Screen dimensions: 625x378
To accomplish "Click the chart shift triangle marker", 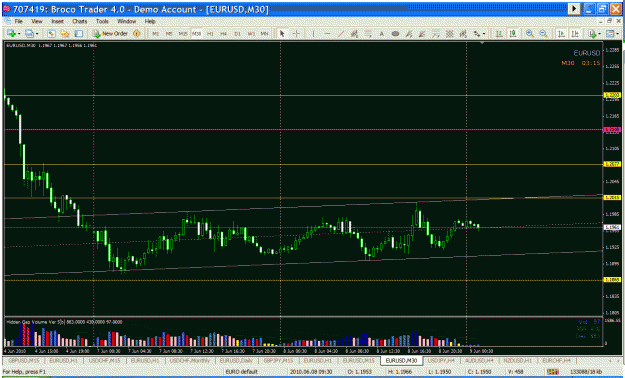I will tap(483, 42).
